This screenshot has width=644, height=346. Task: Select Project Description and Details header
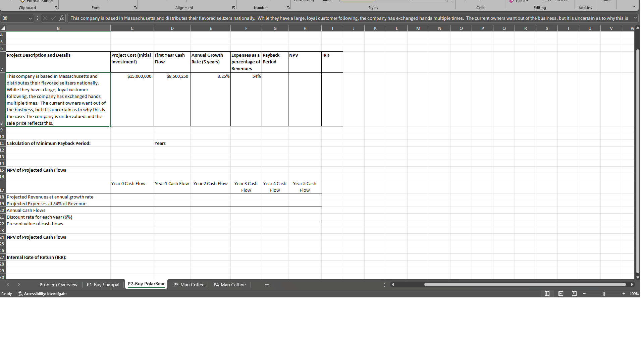[58, 62]
